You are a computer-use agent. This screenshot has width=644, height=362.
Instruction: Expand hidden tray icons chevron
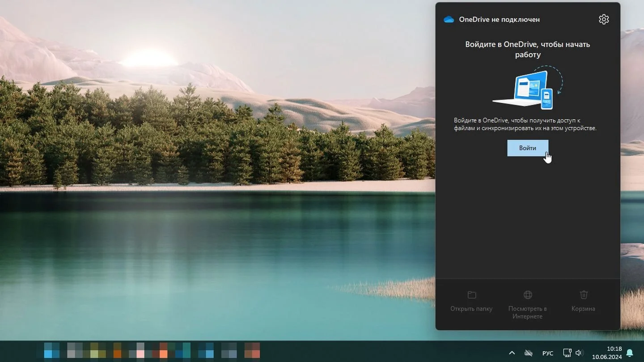(x=512, y=353)
